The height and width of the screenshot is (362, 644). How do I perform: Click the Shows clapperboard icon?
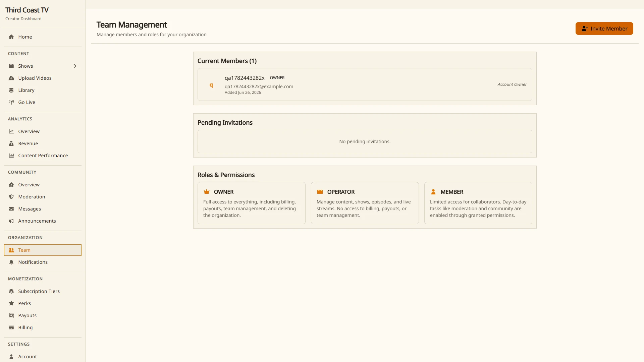tap(11, 66)
